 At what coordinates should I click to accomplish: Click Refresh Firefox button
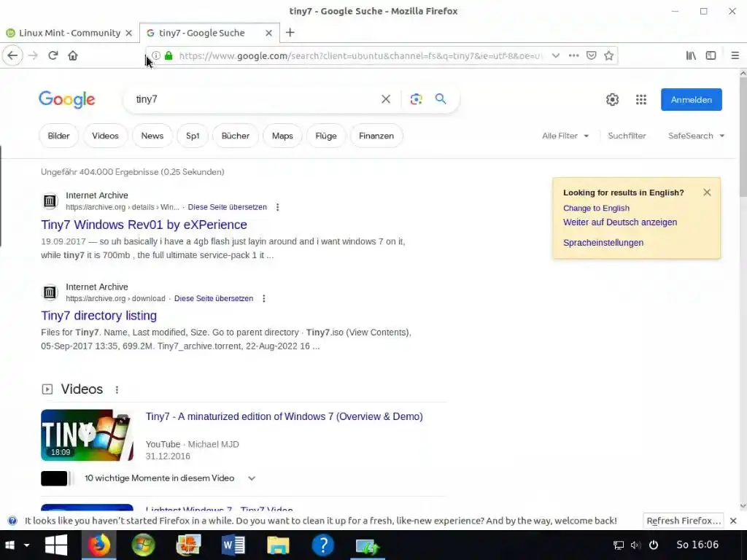(683, 521)
